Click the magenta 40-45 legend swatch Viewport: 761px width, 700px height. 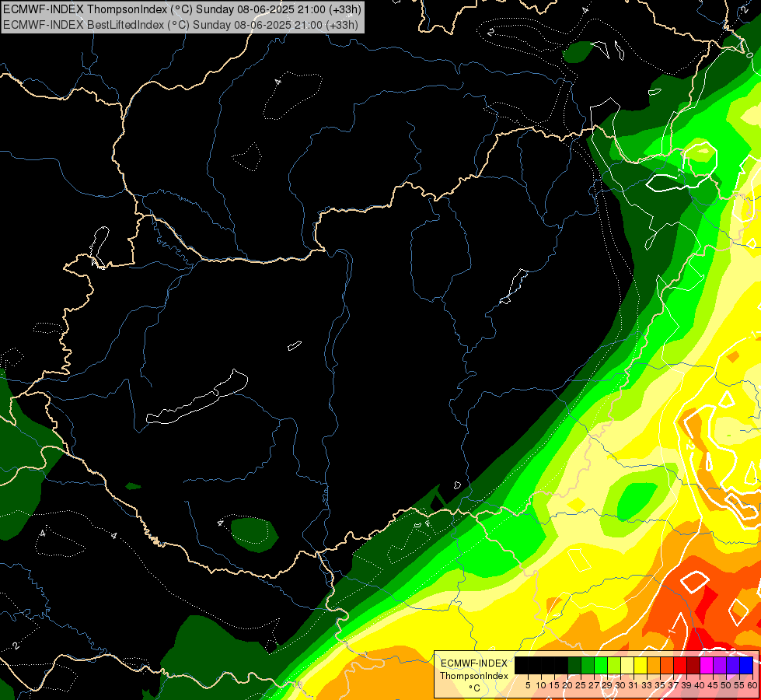point(706,666)
